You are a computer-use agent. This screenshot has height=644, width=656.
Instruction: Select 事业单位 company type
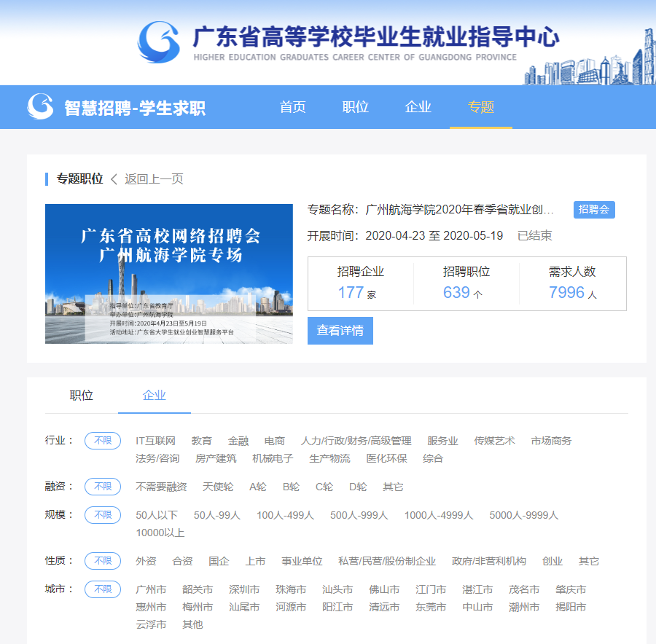coord(302,561)
